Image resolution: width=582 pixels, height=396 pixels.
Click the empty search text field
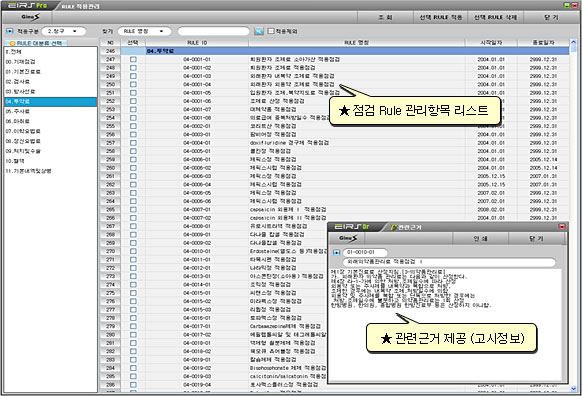click(213, 31)
